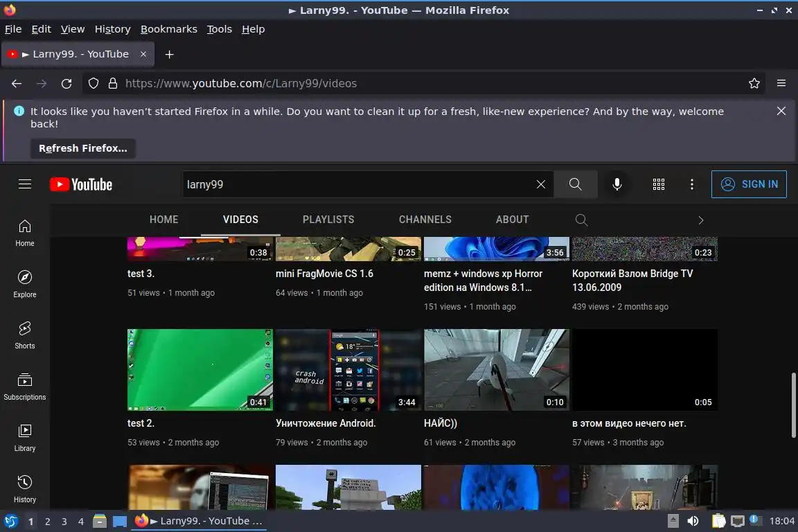Open Subscriptions in sidebar
This screenshot has width=798, height=532.
(x=25, y=387)
